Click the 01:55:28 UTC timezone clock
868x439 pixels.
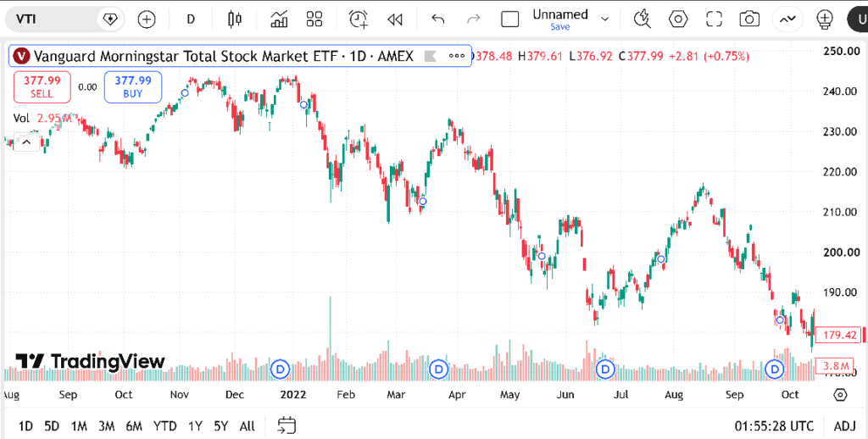coord(775,426)
